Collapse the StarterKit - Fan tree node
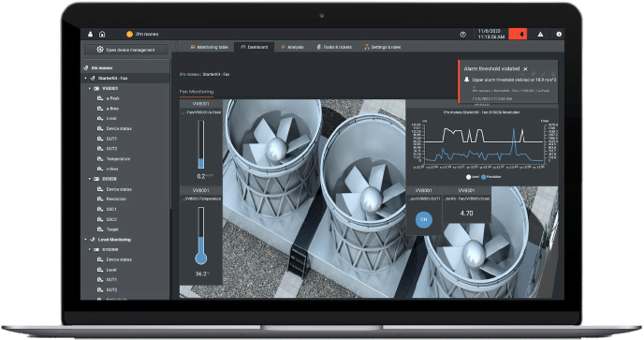Viewport: 644px width, 340px height. pos(86,78)
